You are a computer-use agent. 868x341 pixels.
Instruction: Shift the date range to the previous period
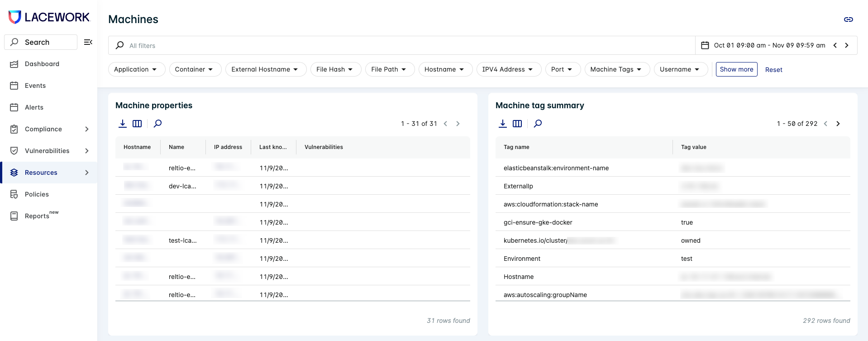(x=835, y=45)
